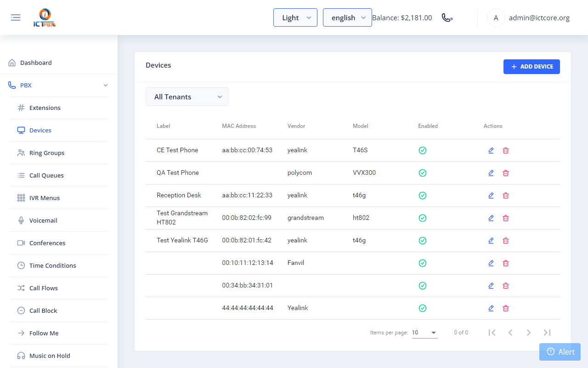Open Call Block in sidebar

click(x=59, y=310)
